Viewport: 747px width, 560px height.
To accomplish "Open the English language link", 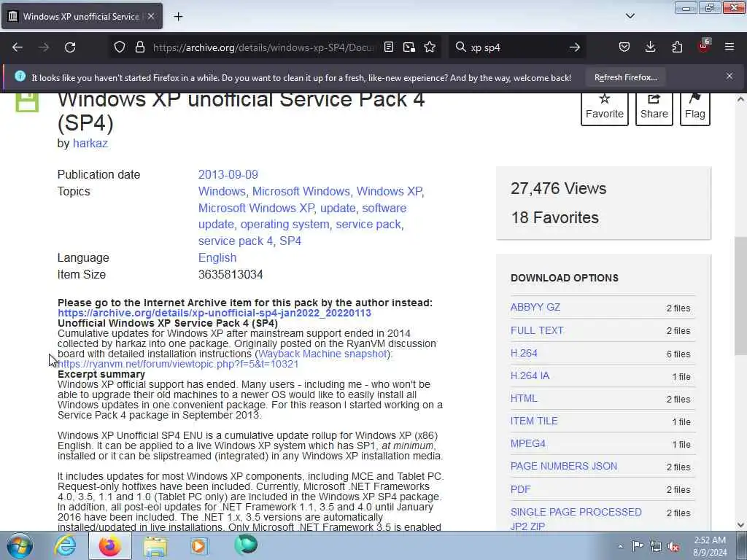I will pyautogui.click(x=217, y=257).
